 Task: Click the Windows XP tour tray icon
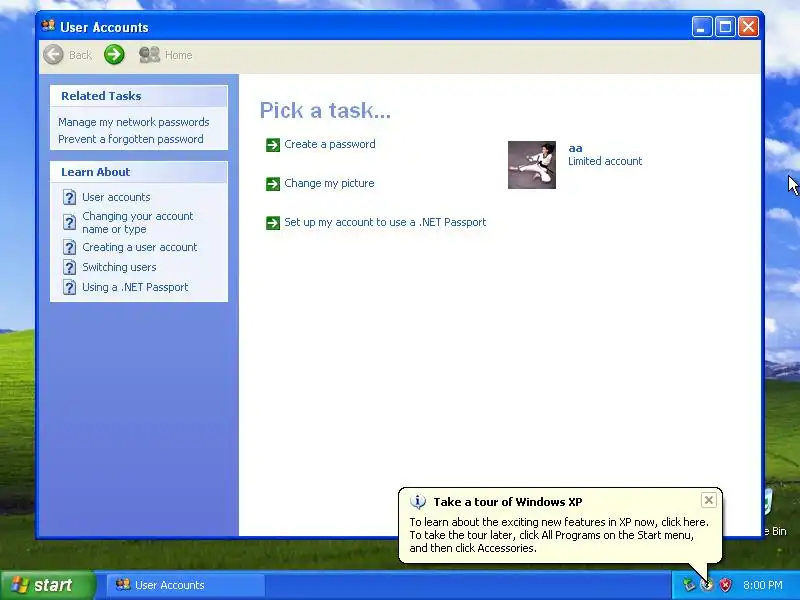point(707,585)
